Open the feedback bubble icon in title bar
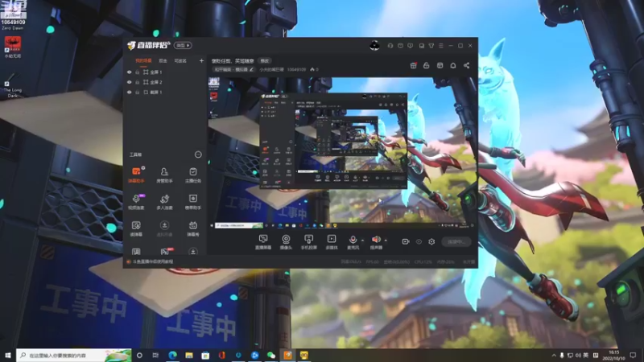 411,46
